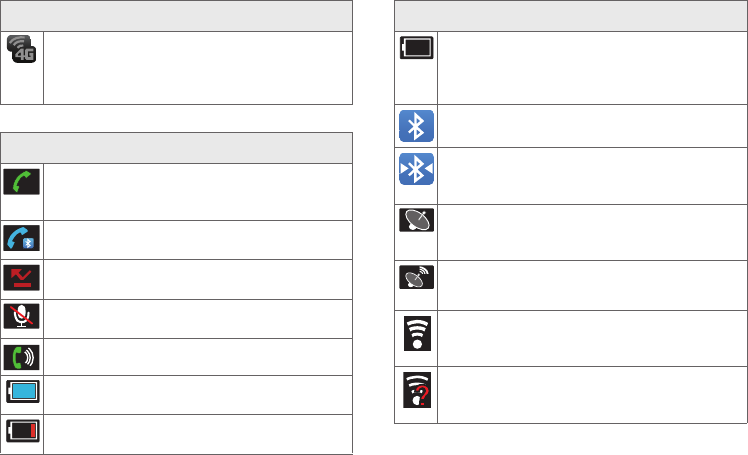The image size is (748, 455).
Task: Click the blue Bluetooth phone call icon
Action: [22, 241]
